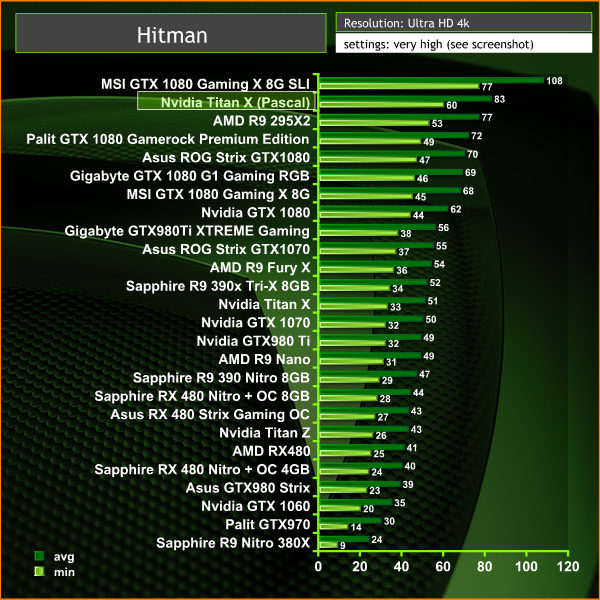Image resolution: width=600 pixels, height=600 pixels.
Task: Click the dark green avg legend swatch
Action: click(x=39, y=556)
